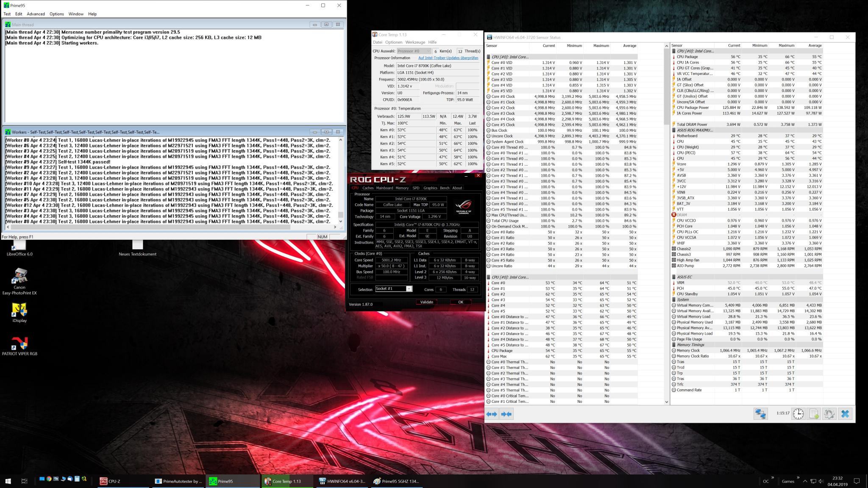Viewport: 868px width, 488px height.
Task: Select HWiNFO CPU Package Power row
Action: [747, 108]
